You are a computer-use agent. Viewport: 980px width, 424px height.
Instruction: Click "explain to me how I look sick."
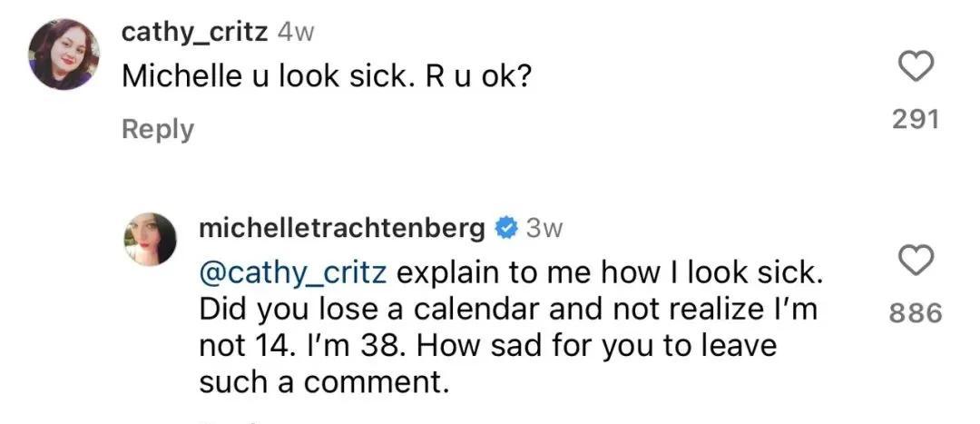[x=609, y=271]
